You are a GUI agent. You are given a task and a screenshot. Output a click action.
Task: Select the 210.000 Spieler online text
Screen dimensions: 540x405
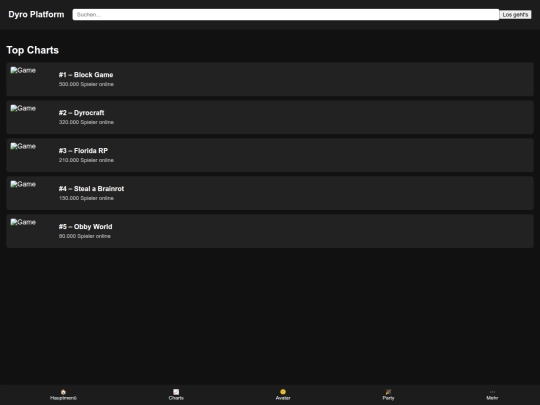pos(86,160)
